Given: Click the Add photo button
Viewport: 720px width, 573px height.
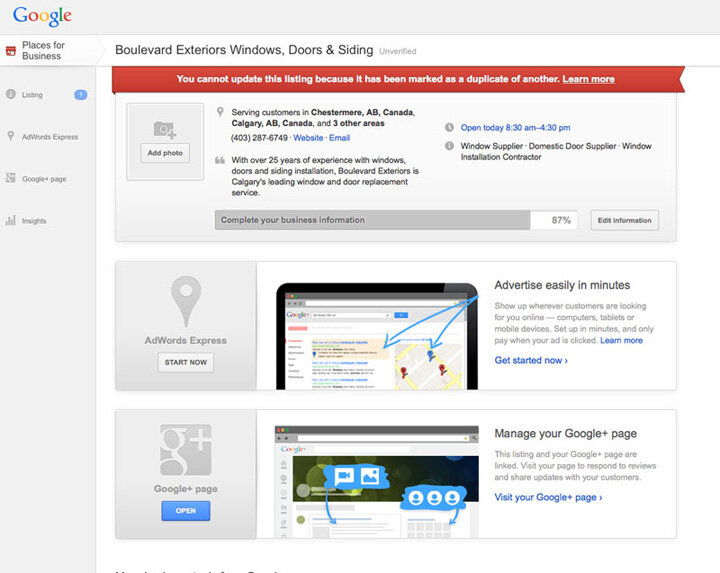Looking at the screenshot, I should click(x=165, y=153).
